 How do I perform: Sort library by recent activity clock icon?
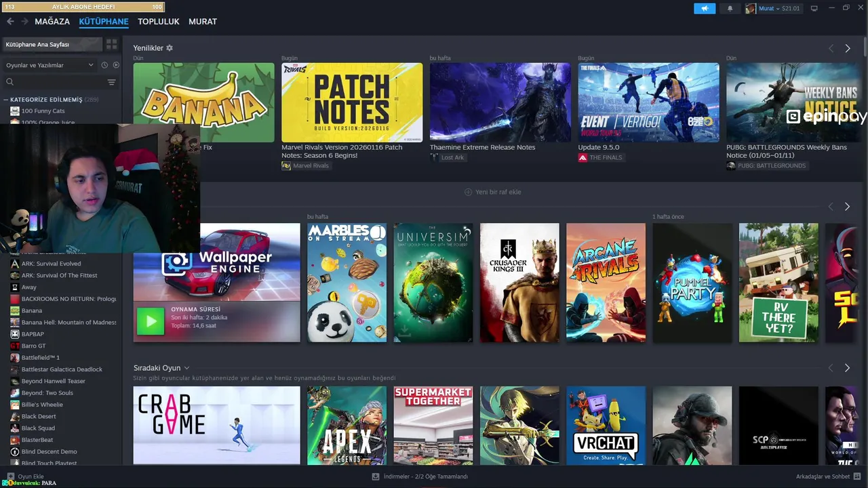tap(104, 65)
